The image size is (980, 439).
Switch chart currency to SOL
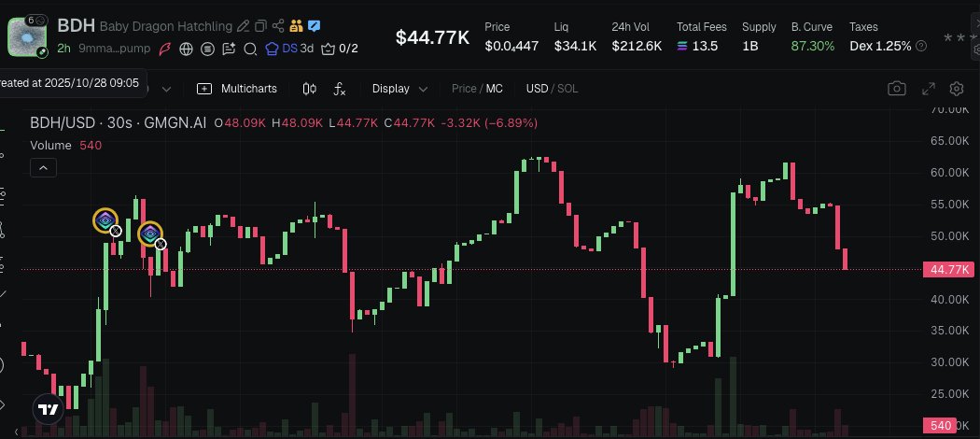[x=567, y=89]
